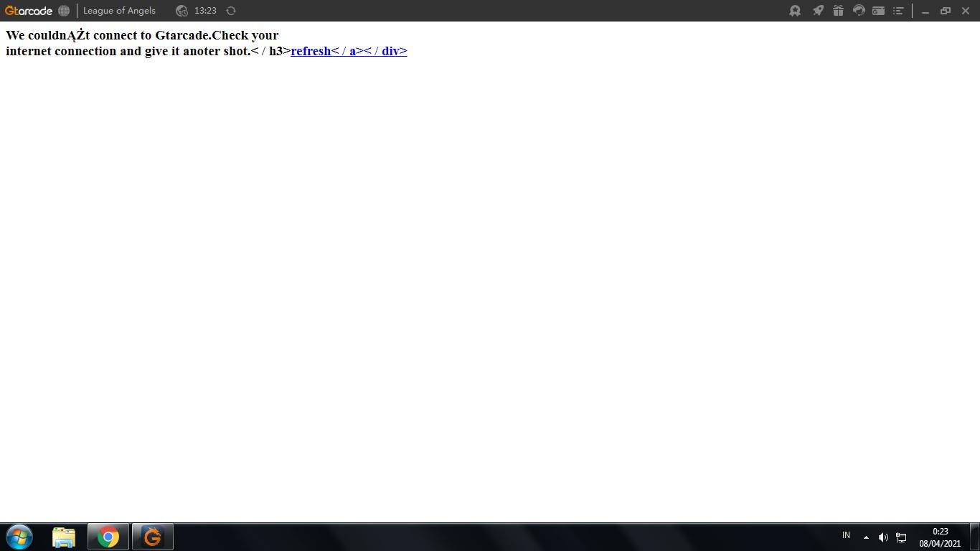This screenshot has width=980, height=551.
Task: Select the League of Angels tab
Action: pos(119,11)
